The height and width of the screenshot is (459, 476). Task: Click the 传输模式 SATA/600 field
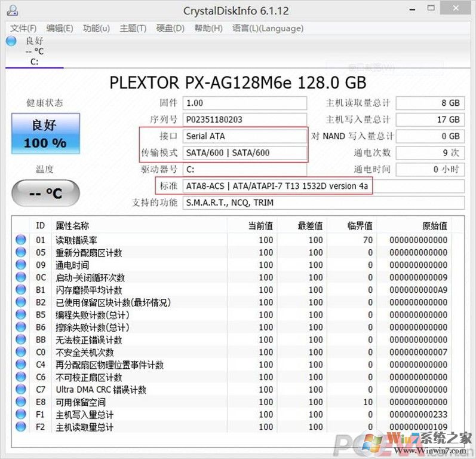point(244,153)
